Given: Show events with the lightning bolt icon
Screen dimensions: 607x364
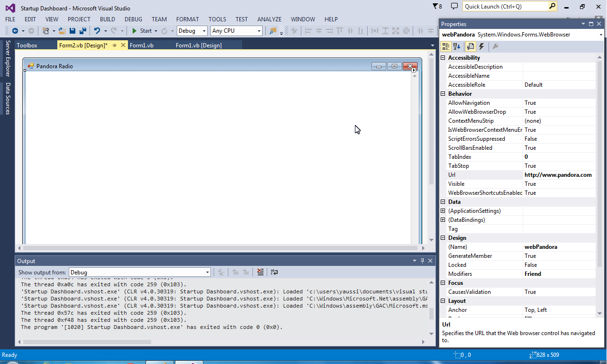Looking at the screenshot, I should (x=481, y=46).
